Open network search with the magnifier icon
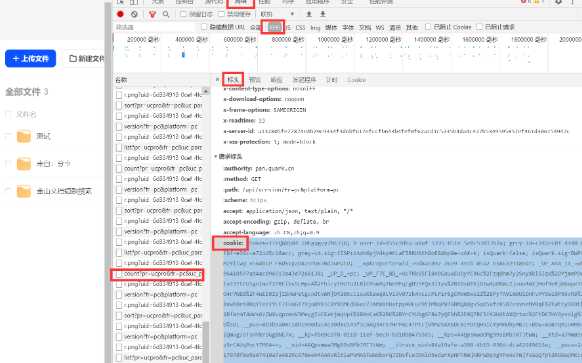The image size is (582, 363). pos(166,14)
